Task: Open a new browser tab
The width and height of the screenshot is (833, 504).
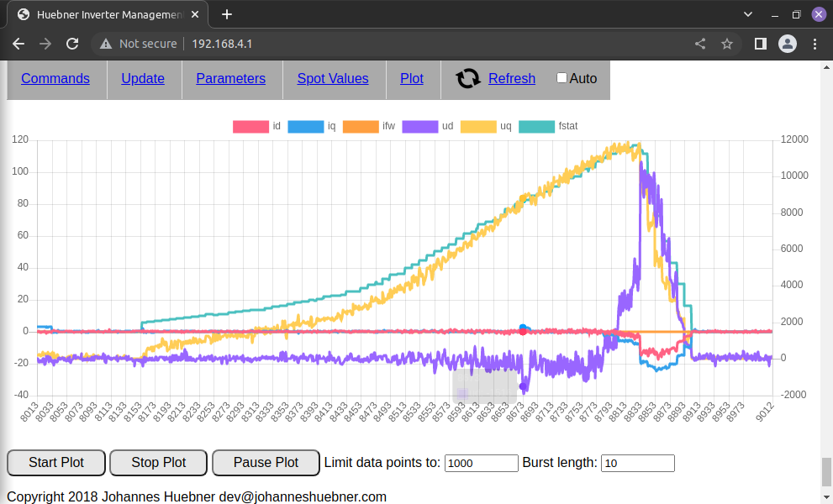Action: (227, 14)
